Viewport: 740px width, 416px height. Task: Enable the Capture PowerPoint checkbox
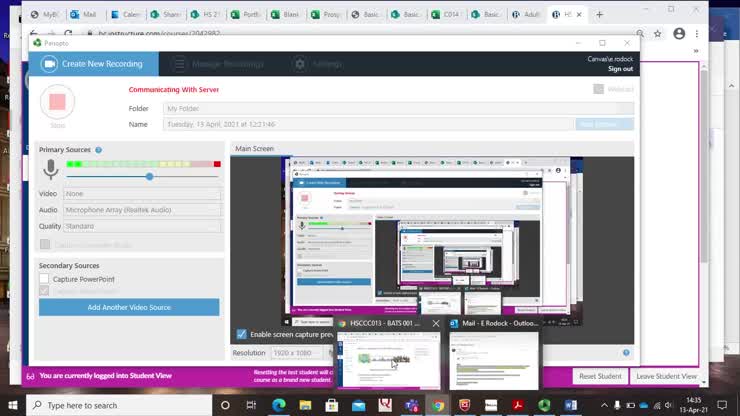tap(45, 279)
